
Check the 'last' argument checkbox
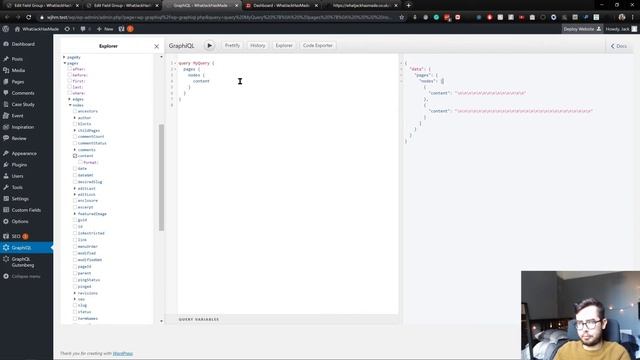[x=70, y=87]
